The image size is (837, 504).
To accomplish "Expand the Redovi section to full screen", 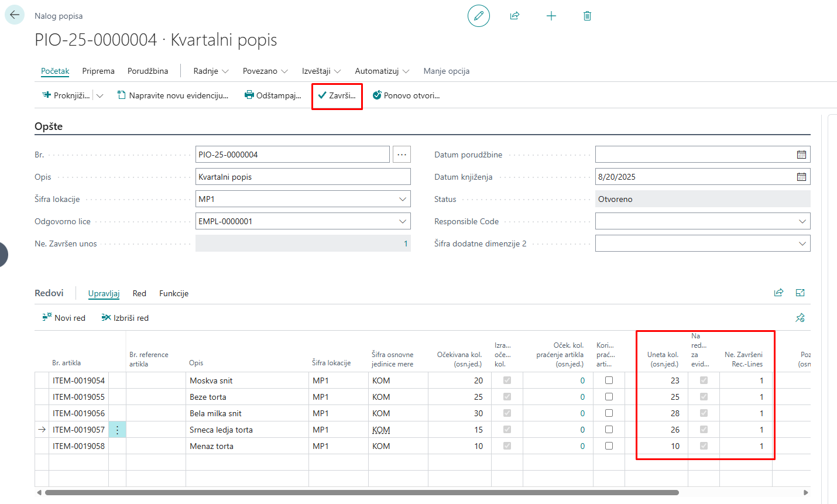I will coord(800,293).
